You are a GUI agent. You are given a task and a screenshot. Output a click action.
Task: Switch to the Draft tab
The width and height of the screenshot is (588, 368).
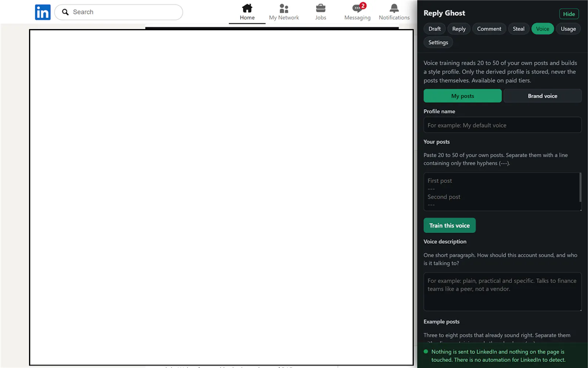coord(434,29)
